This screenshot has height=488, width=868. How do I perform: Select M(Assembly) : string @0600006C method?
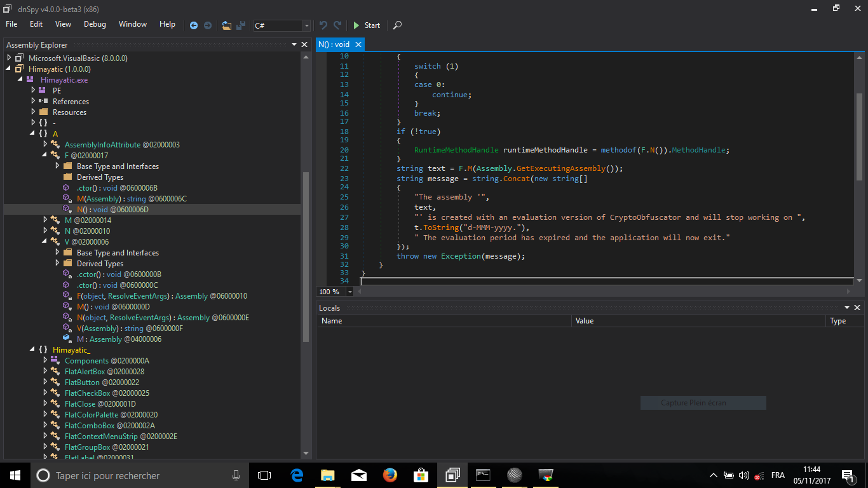(132, 199)
